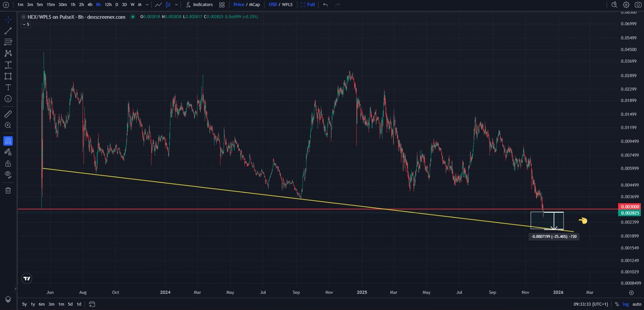The height and width of the screenshot is (310, 644).
Task: Select the 8h interval
Action: coord(98,4)
